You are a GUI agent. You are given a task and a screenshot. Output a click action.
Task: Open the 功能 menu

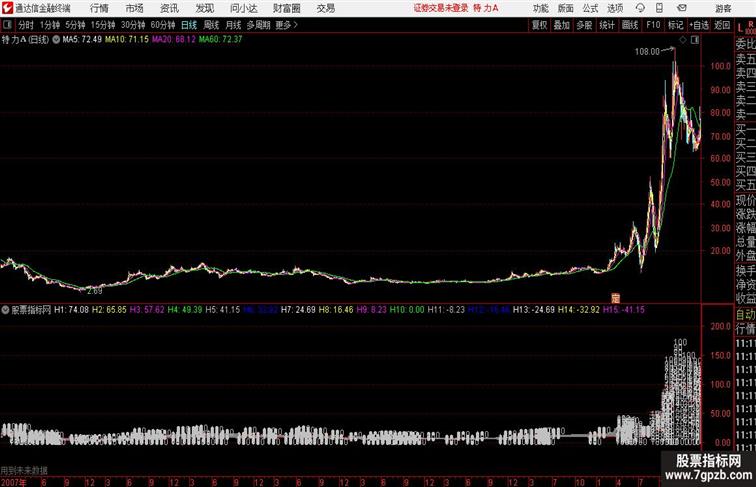540,8
